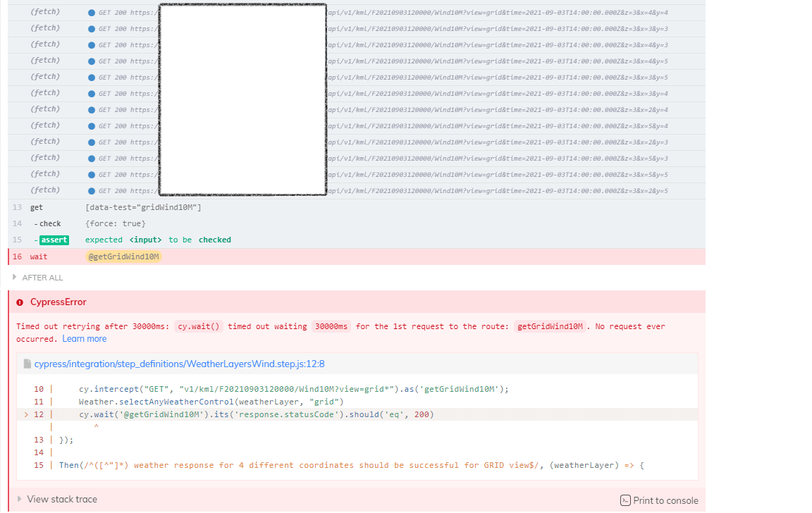The width and height of the screenshot is (812, 513).
Task: Click the blue dot on the last GET request row
Action: tap(92, 190)
